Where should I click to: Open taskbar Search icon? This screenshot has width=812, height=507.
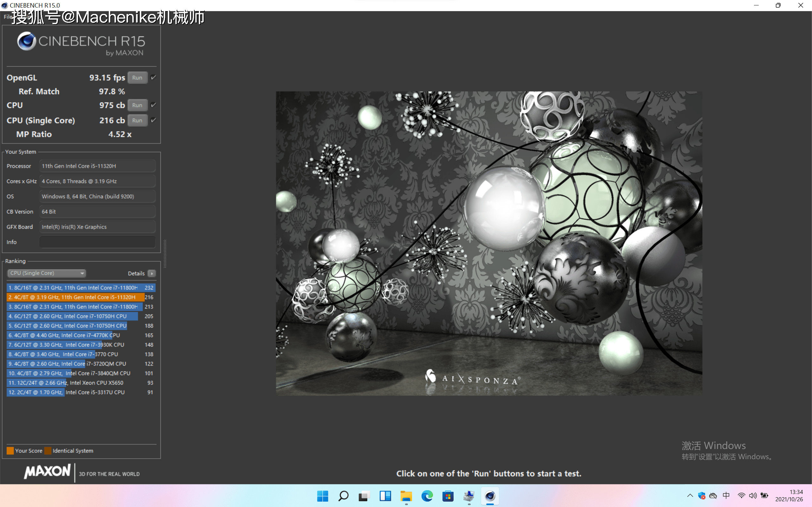343,496
